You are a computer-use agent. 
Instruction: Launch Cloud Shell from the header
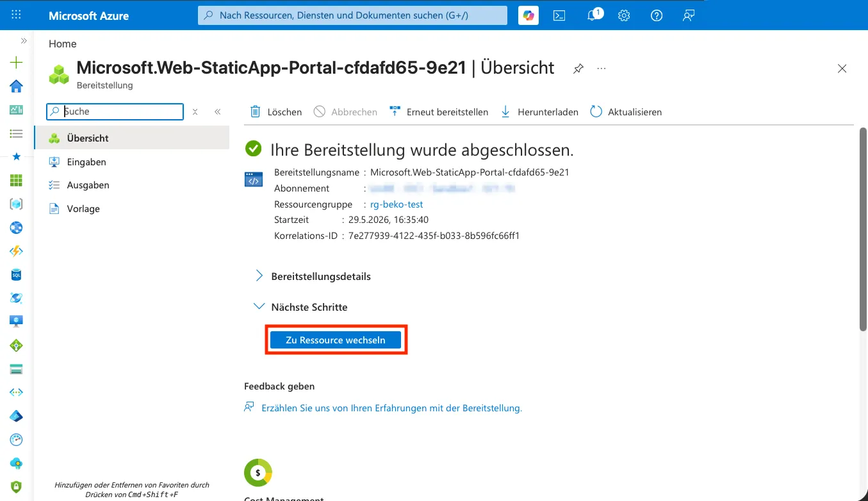tap(559, 15)
